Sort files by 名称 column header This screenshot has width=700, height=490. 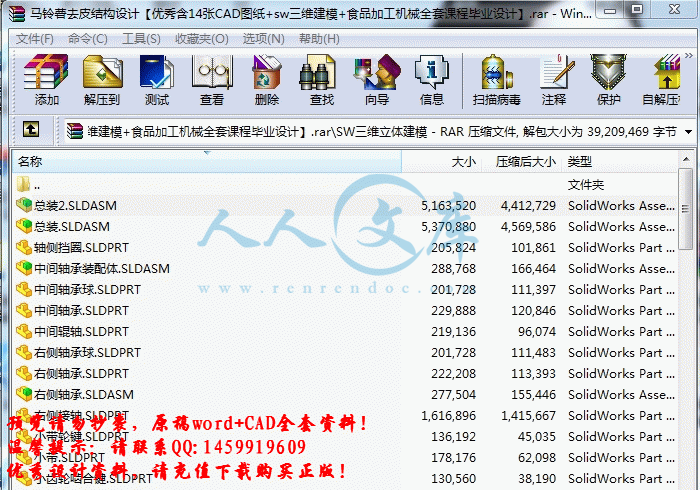(30, 161)
